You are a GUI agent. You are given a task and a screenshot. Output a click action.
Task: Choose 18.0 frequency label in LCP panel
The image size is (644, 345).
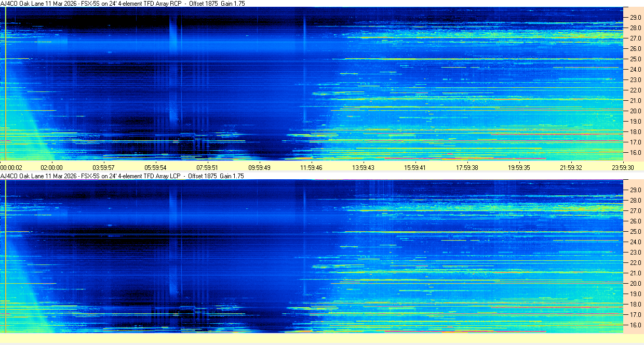click(x=636, y=304)
